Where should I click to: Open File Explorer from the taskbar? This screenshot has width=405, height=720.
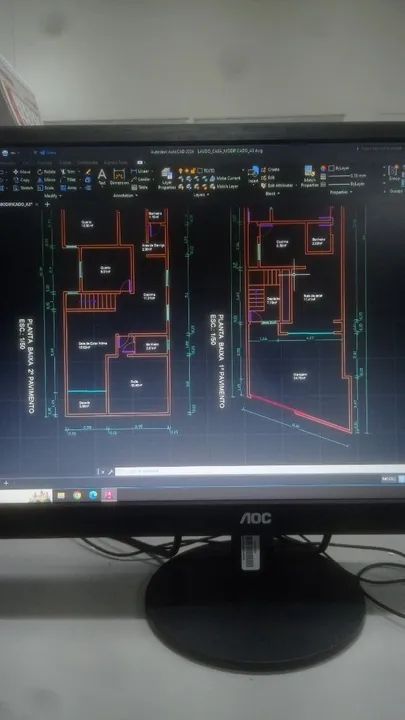(x=61, y=495)
